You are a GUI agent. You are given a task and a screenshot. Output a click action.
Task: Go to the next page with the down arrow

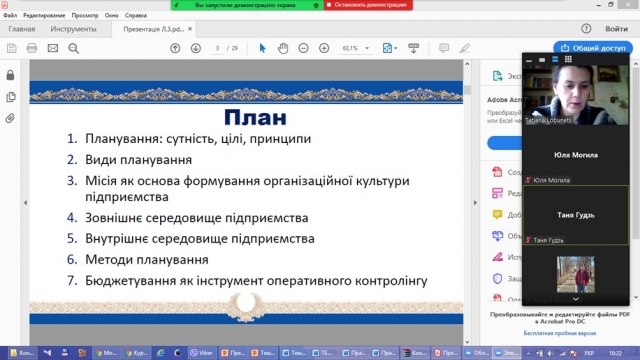pyautogui.click(x=196, y=48)
